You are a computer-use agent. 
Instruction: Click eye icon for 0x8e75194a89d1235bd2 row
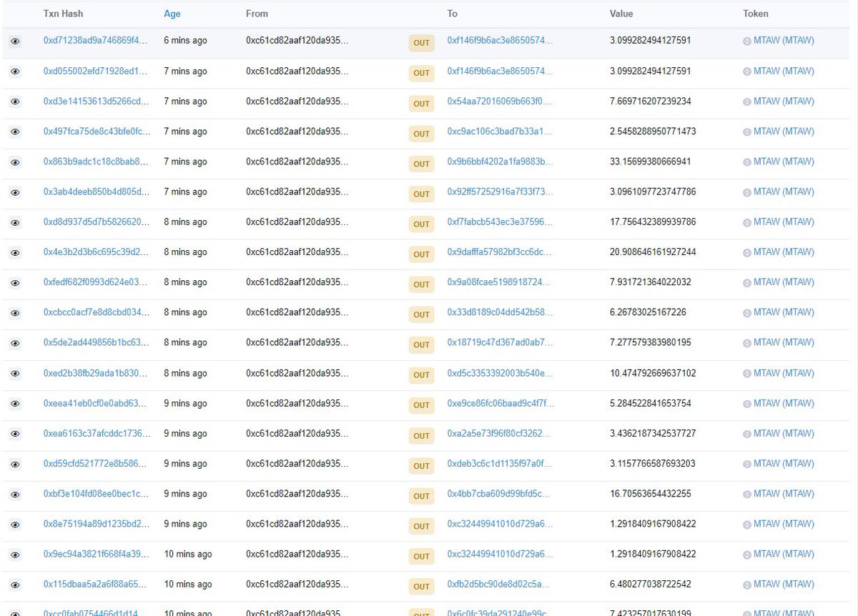pos(15,525)
